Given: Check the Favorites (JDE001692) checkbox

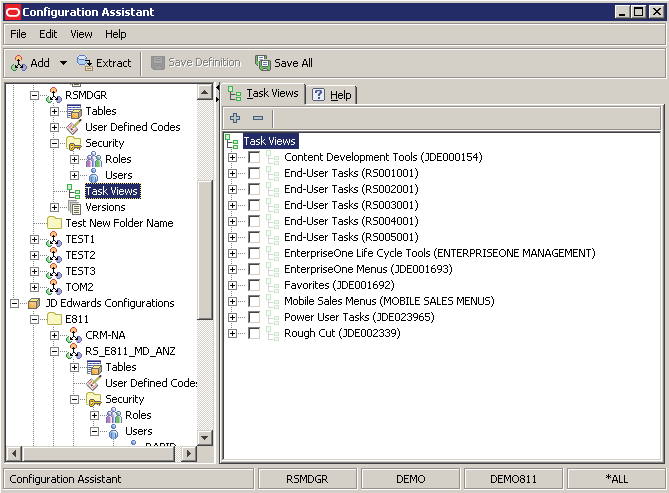Looking at the screenshot, I should [254, 285].
